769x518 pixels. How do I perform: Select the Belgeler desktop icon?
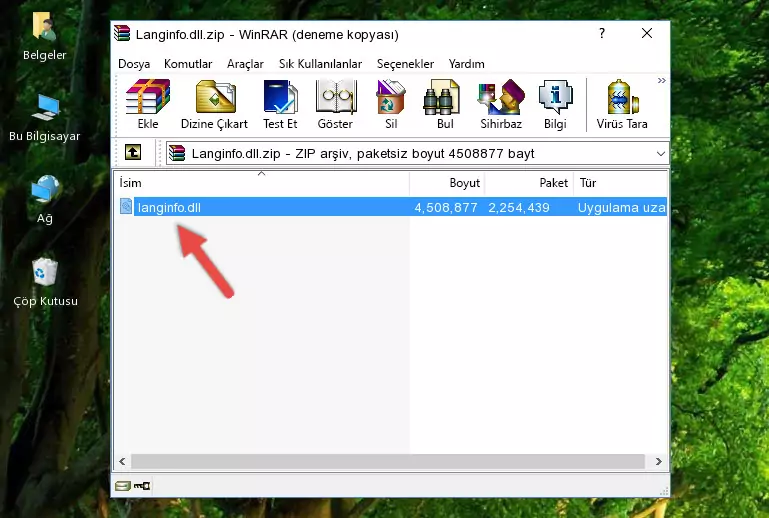45,37
